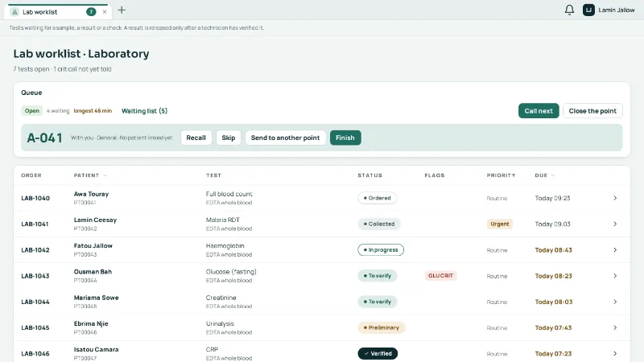Click the Verified status pill

tap(378, 353)
